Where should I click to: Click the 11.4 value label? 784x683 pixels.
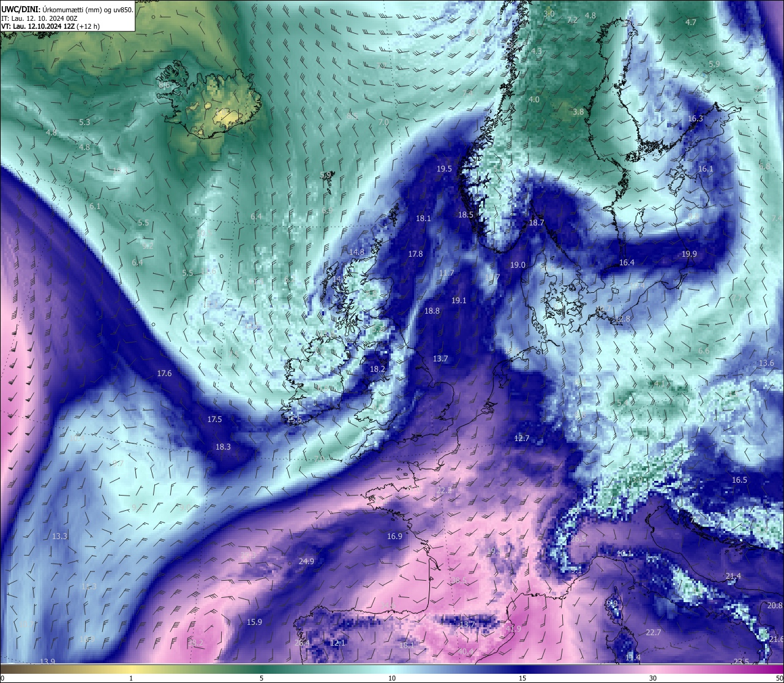[633, 658]
